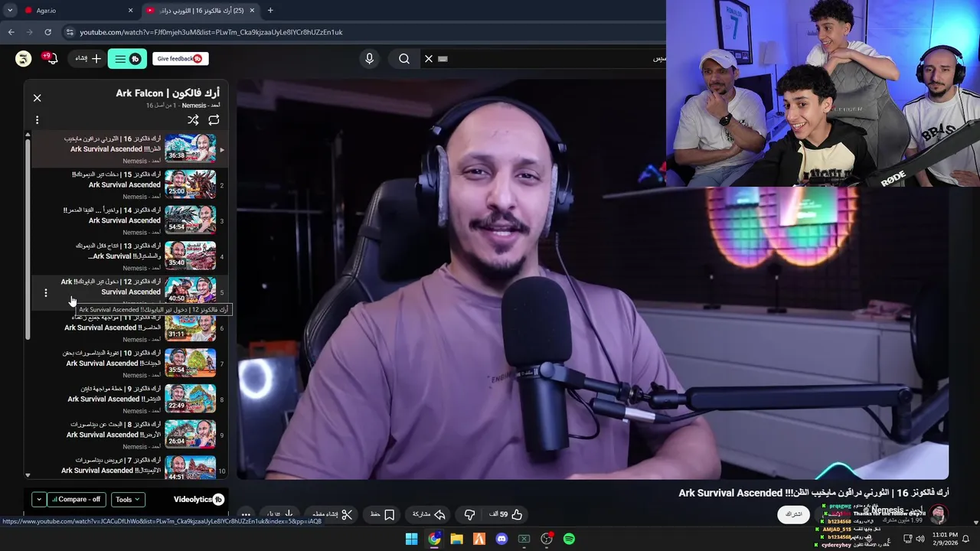Expand the chevron dropdown beside Compare
This screenshot has width=980, height=551.
[x=38, y=499]
